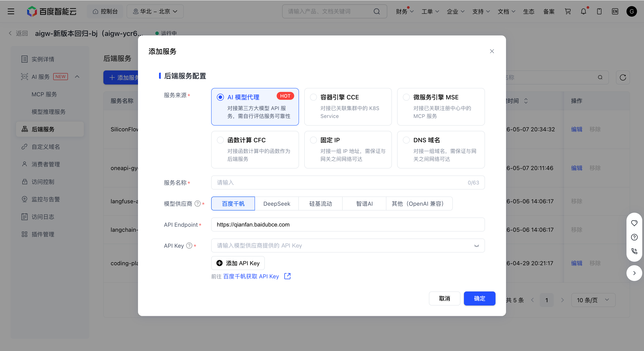Viewport: 644px width, 351px height.
Task: Select 容器引擎 CCE service source
Action: pos(348,107)
